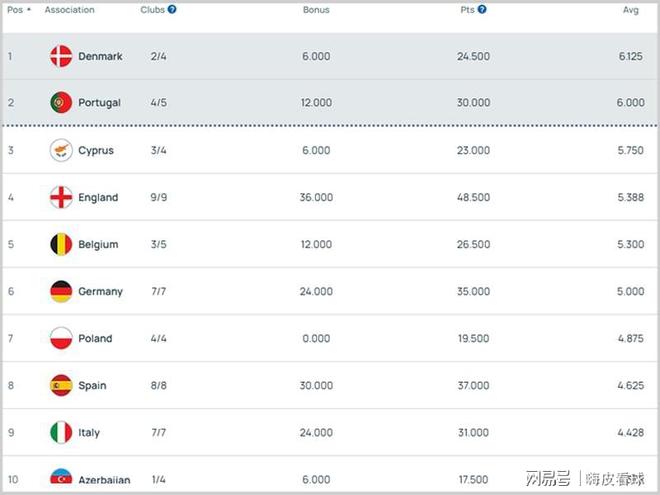Click the Poland flag icon
The width and height of the screenshot is (660, 495).
coord(61,338)
